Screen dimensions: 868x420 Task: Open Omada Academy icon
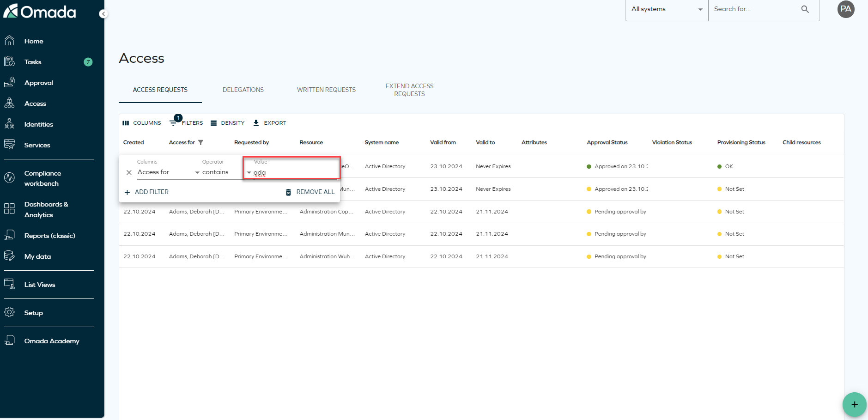pos(9,341)
